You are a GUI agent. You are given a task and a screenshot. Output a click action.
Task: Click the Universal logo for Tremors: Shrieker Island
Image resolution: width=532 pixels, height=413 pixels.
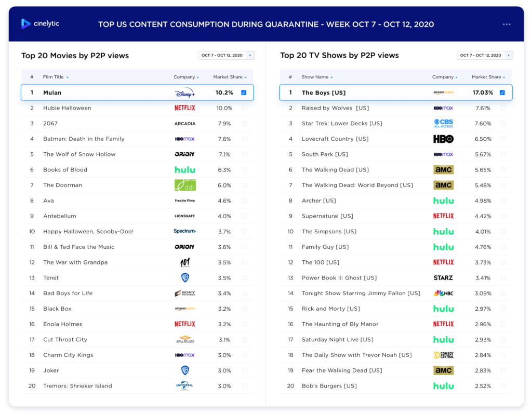(x=185, y=386)
